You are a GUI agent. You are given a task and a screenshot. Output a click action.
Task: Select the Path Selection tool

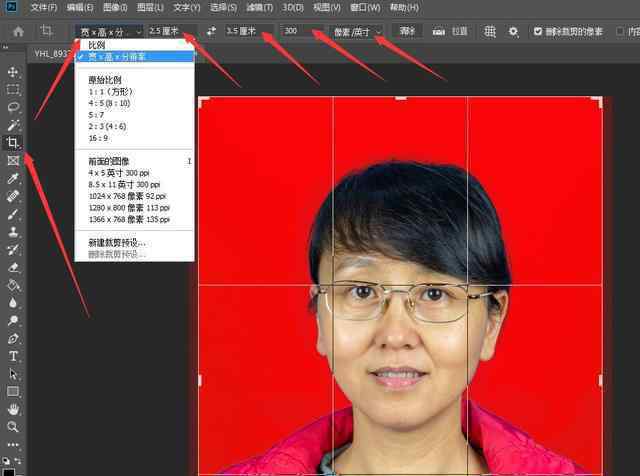(x=13, y=374)
